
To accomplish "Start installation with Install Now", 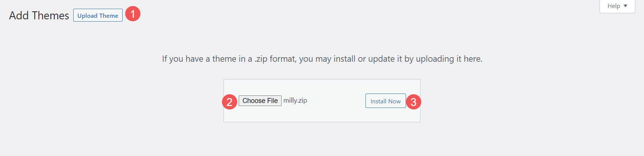I will click(x=385, y=101).
